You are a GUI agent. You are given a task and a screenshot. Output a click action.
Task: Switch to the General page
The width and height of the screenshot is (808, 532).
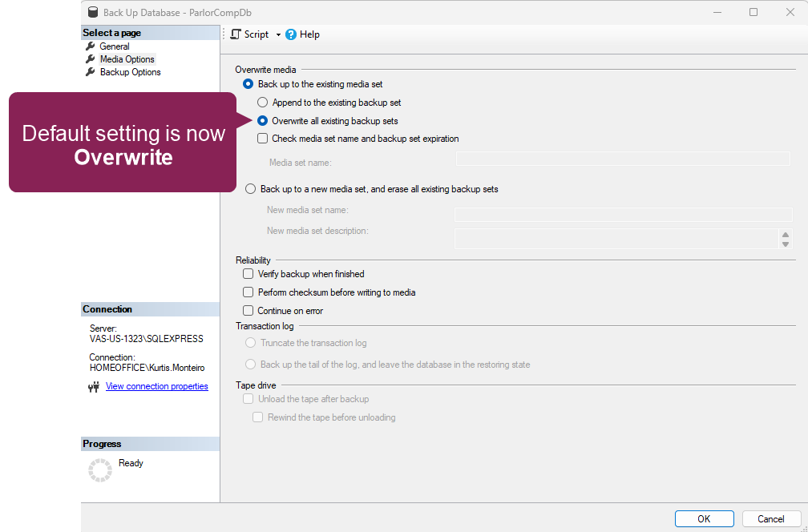click(x=115, y=46)
